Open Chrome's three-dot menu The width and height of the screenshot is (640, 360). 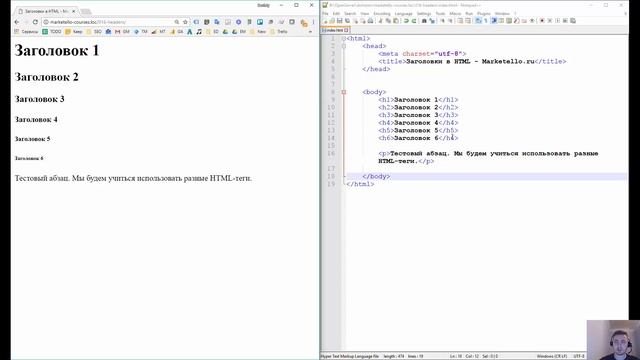(313, 22)
